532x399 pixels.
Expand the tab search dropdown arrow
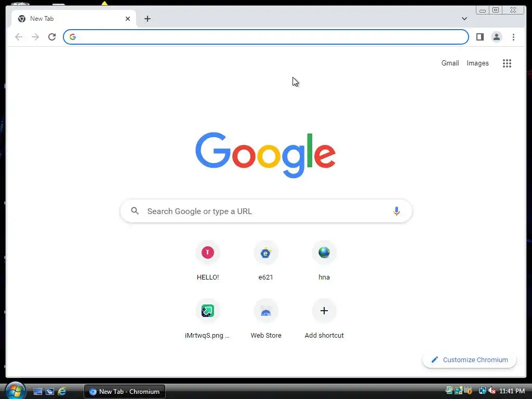pos(464,19)
